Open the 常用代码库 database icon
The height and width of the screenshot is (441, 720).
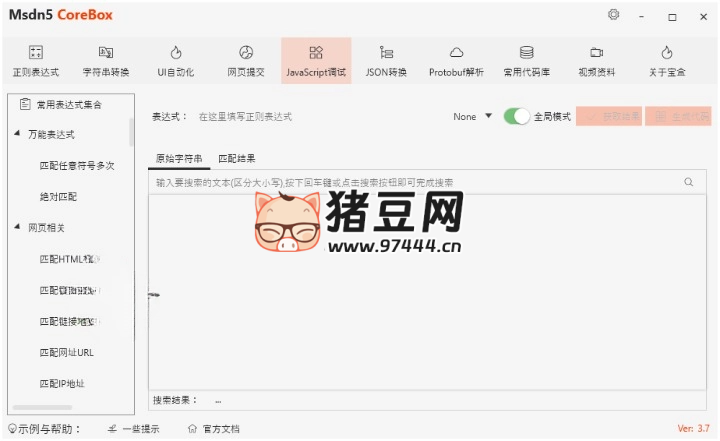tap(527, 52)
